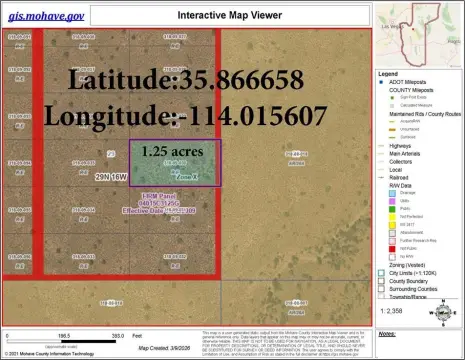Click the section 29 number label
The width and height of the screenshot is (465, 360).
point(111,154)
